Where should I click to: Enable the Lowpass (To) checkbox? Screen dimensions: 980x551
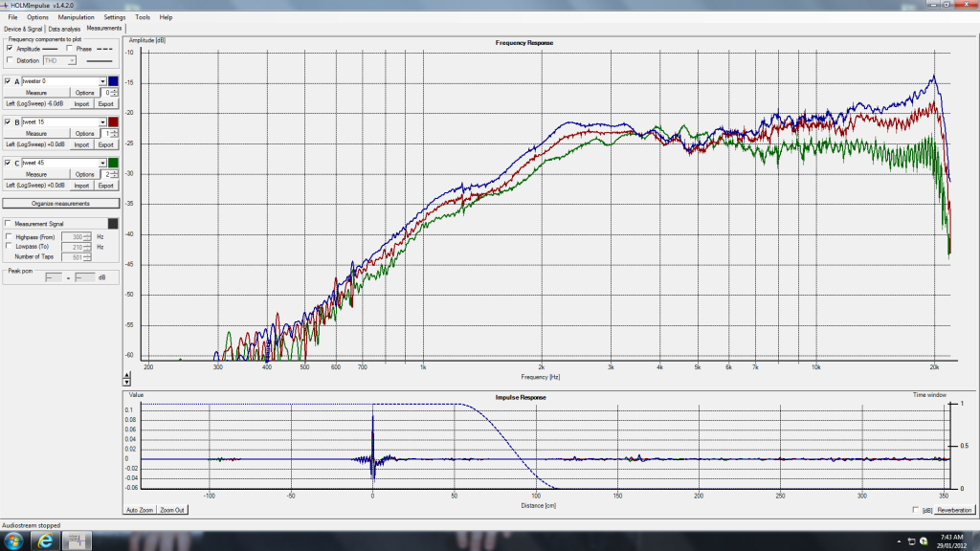tap(9, 246)
